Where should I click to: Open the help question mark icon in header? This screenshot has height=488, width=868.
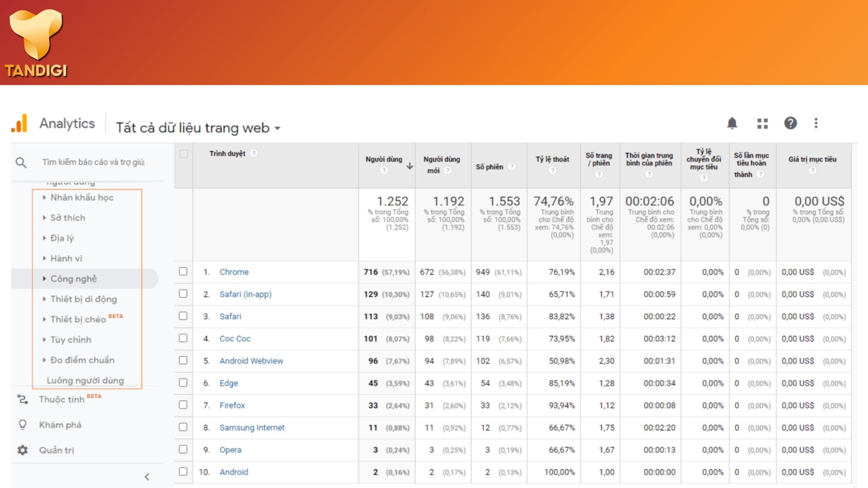(x=790, y=123)
